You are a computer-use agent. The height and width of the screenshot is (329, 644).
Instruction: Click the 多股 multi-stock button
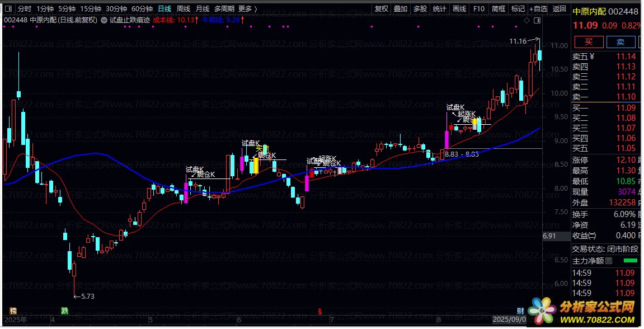pyautogui.click(x=420, y=8)
